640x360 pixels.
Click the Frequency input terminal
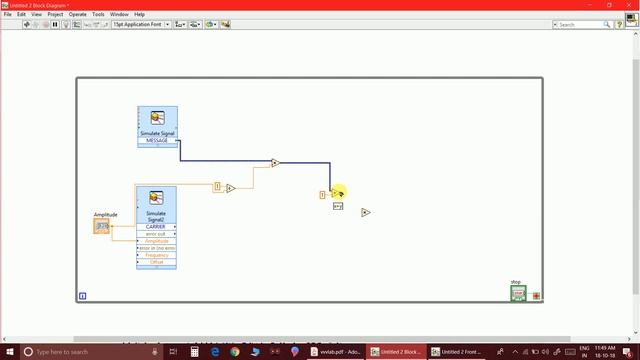tap(156, 255)
